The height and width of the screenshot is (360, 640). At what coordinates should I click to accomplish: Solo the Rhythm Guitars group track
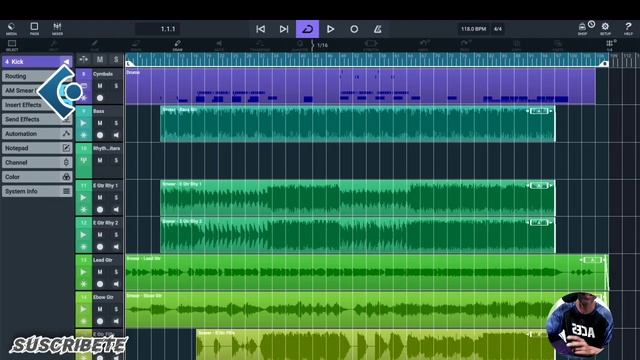116,160
